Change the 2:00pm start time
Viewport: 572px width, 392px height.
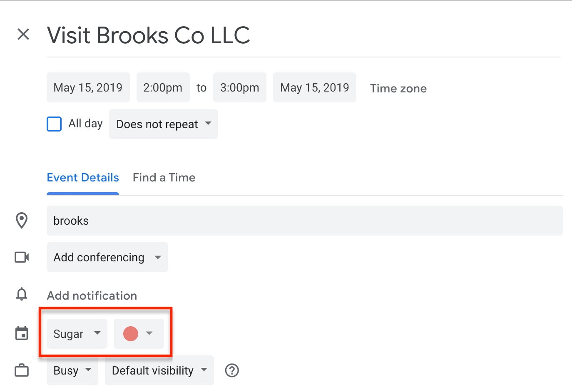pyautogui.click(x=163, y=87)
